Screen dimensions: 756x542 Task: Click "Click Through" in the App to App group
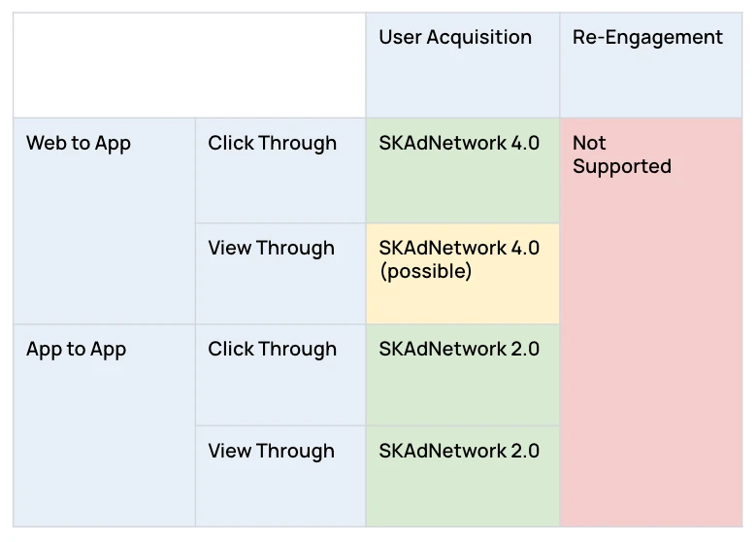(x=273, y=350)
